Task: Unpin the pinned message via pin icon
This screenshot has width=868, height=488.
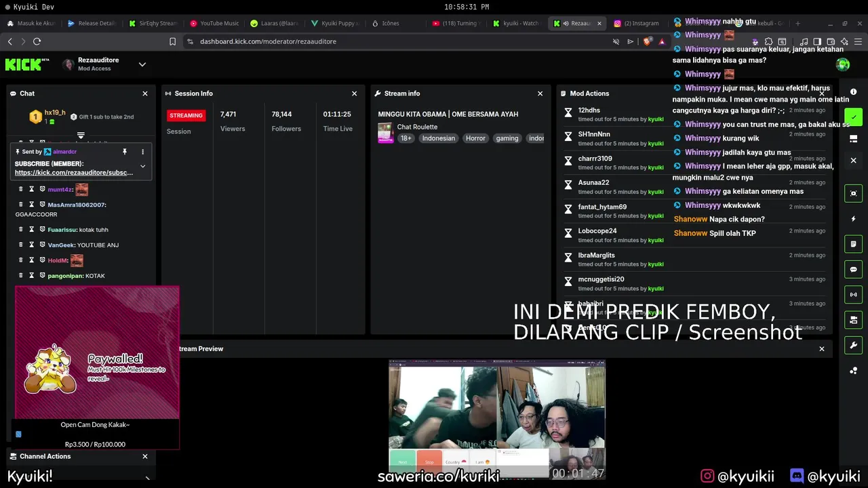Action: (125, 152)
